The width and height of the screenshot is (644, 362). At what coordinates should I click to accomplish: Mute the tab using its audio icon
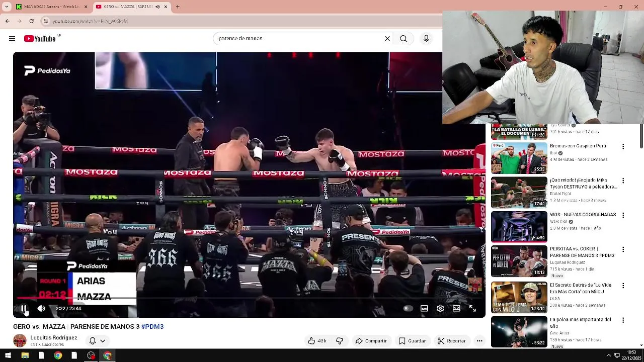point(157,7)
